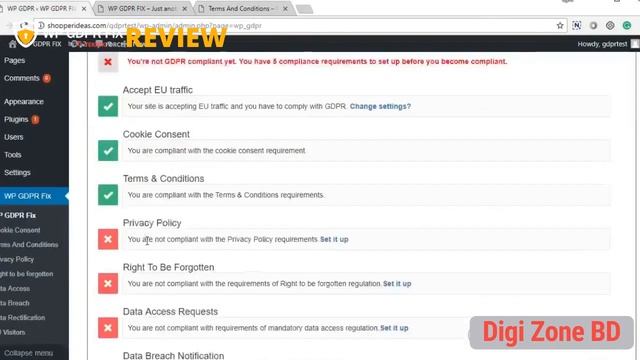Open Data Breach submenu item
The height and width of the screenshot is (360, 640).
tap(15, 303)
